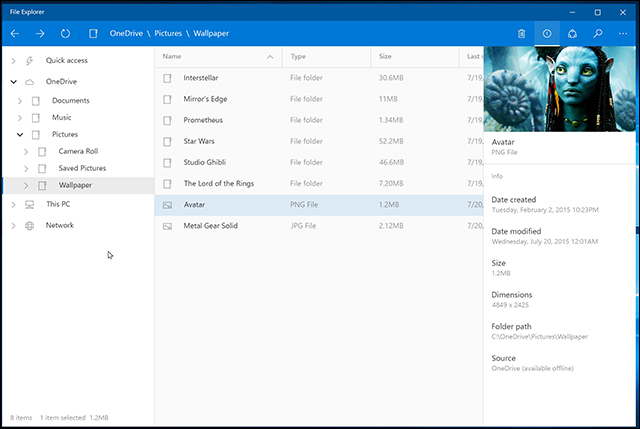Image resolution: width=640 pixels, height=429 pixels.
Task: Click the Documents folder icon in tree
Action: pos(36,101)
